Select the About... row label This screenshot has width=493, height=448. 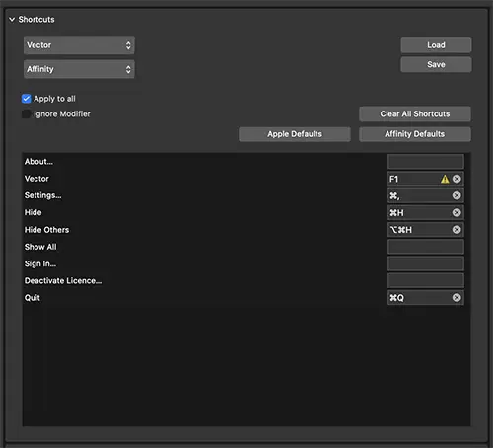click(38, 162)
